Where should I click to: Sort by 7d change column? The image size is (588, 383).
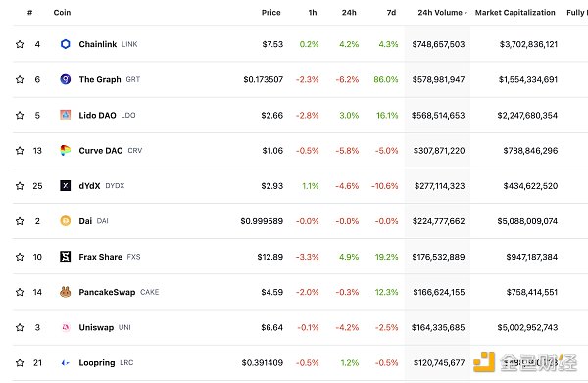point(391,13)
